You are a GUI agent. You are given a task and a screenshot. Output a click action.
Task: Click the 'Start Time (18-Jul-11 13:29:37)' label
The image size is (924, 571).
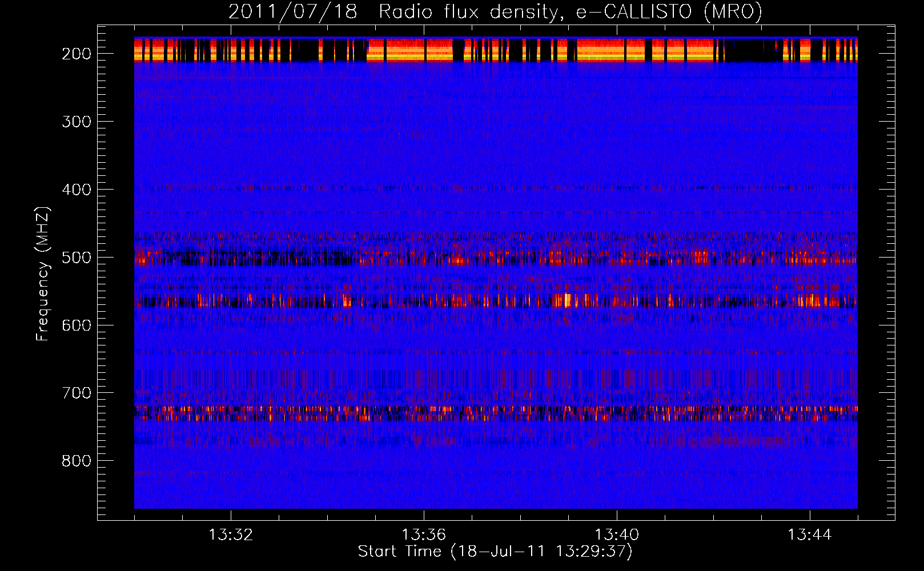coord(495,552)
